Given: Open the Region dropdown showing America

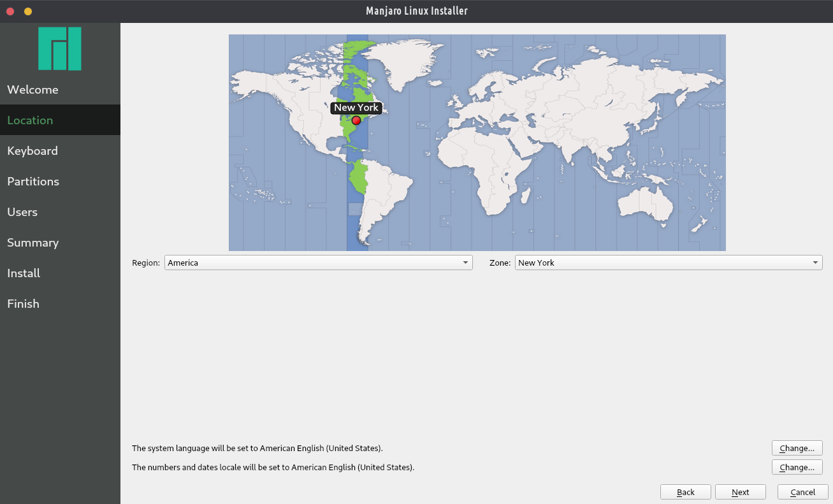Looking at the screenshot, I should tap(318, 263).
